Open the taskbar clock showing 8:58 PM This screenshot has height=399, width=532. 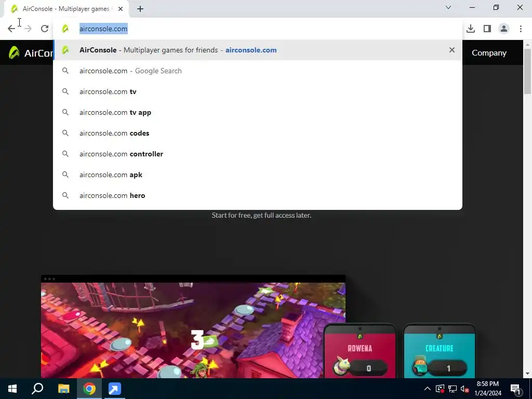[x=487, y=389]
